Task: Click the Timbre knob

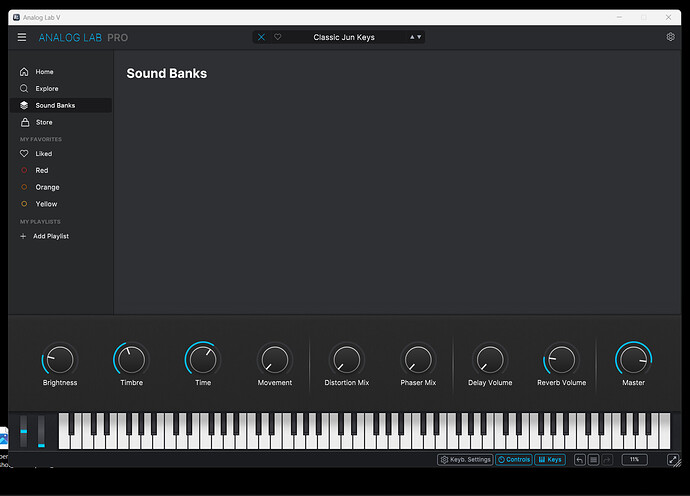Action: [x=131, y=360]
